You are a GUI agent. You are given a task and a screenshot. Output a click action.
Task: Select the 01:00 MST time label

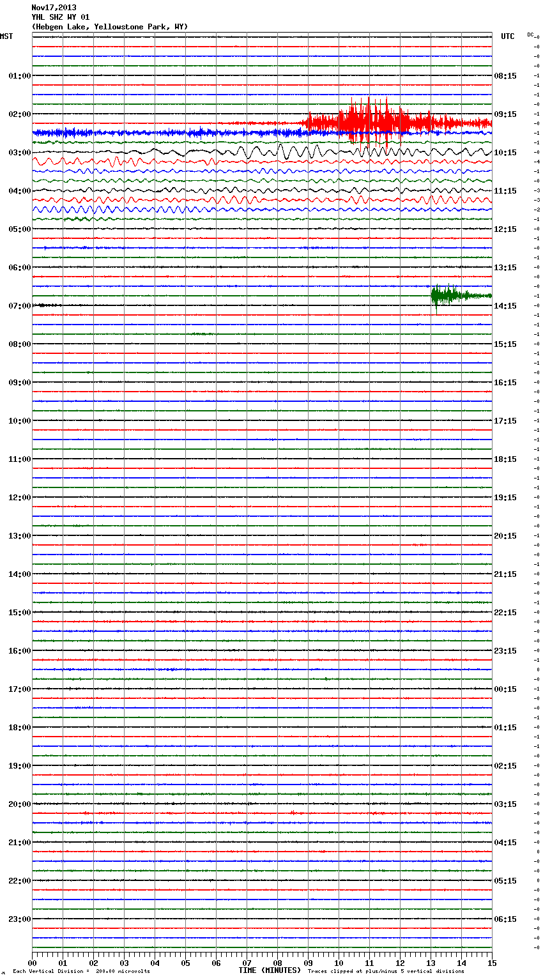pyautogui.click(x=20, y=76)
